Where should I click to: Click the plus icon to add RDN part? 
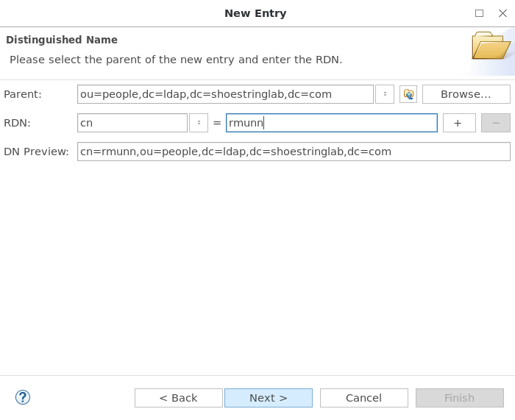(459, 123)
